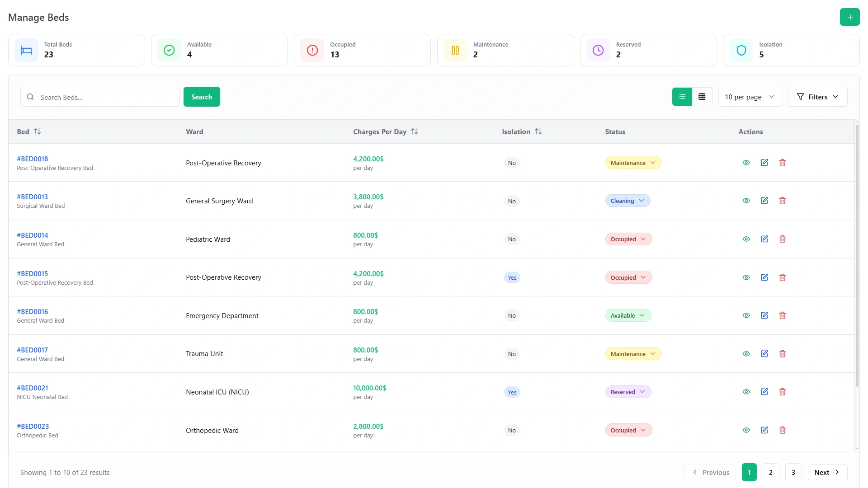The height and width of the screenshot is (488, 868).
Task: Go to page 2
Action: click(x=771, y=472)
